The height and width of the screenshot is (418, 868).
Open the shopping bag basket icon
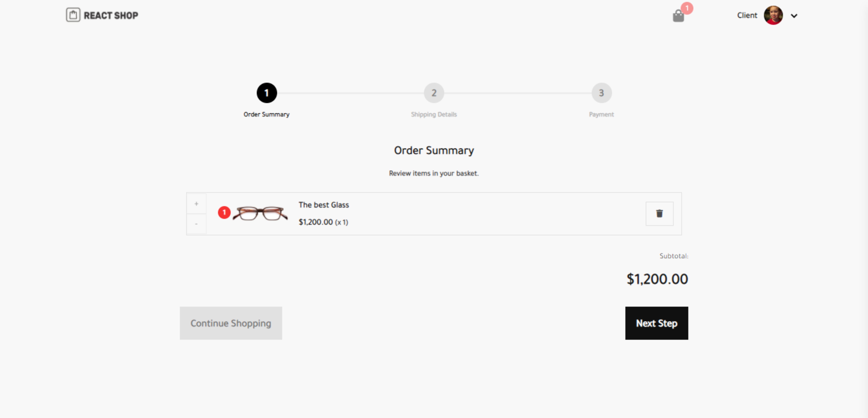click(678, 16)
